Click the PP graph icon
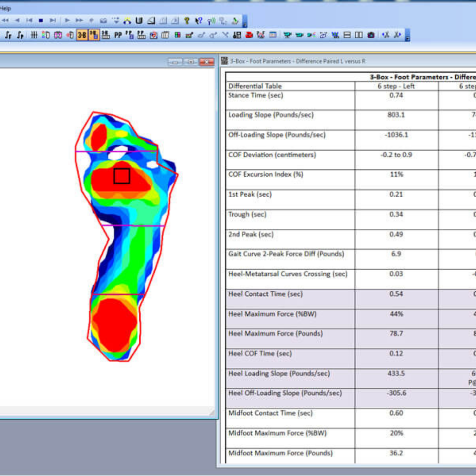The image size is (476, 476). [141, 35]
